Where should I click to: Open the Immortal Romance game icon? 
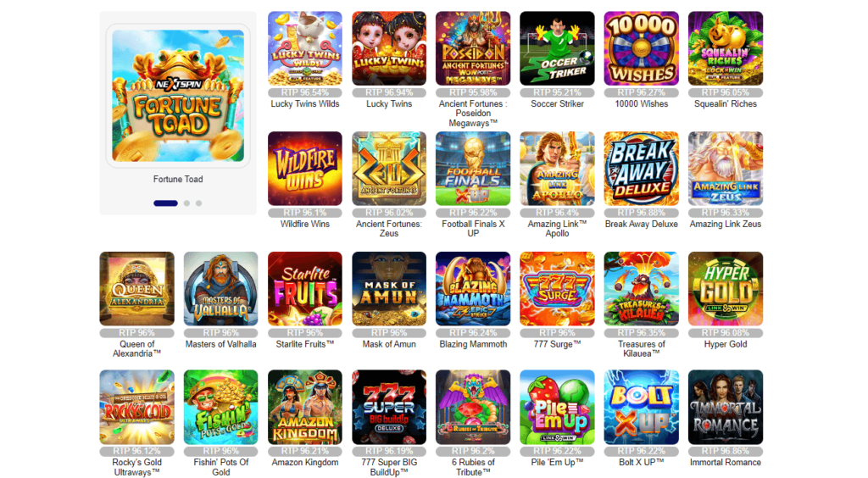(x=726, y=407)
